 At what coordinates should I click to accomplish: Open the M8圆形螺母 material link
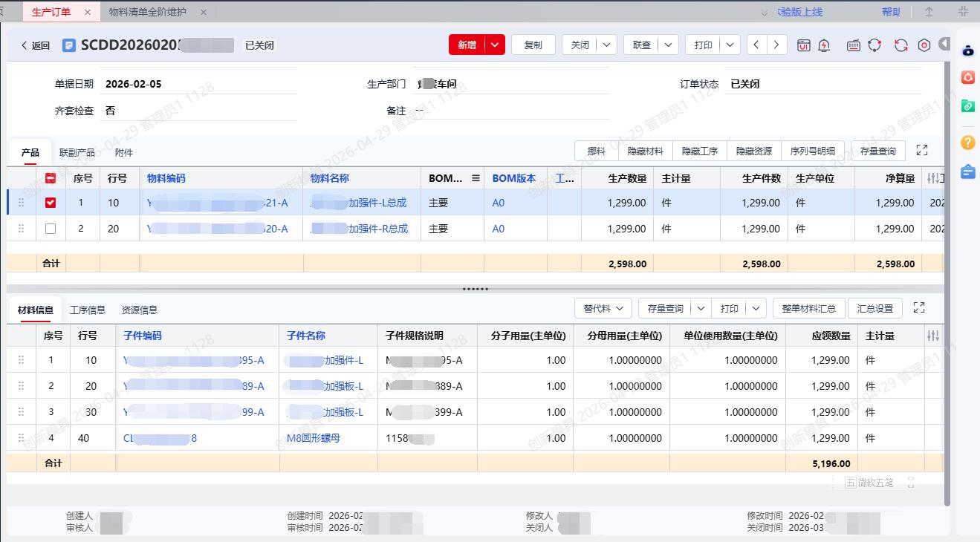[x=314, y=438]
